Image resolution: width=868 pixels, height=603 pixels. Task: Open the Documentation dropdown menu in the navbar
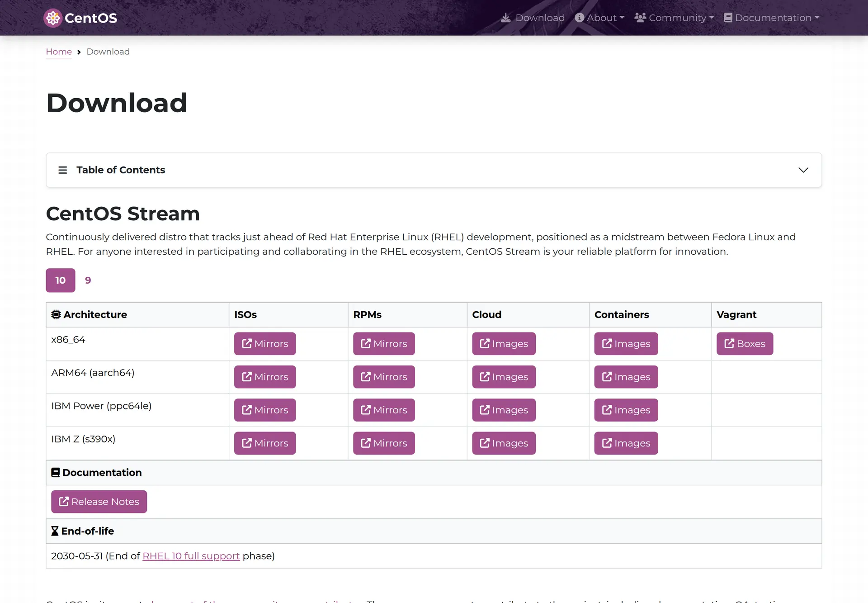(772, 18)
